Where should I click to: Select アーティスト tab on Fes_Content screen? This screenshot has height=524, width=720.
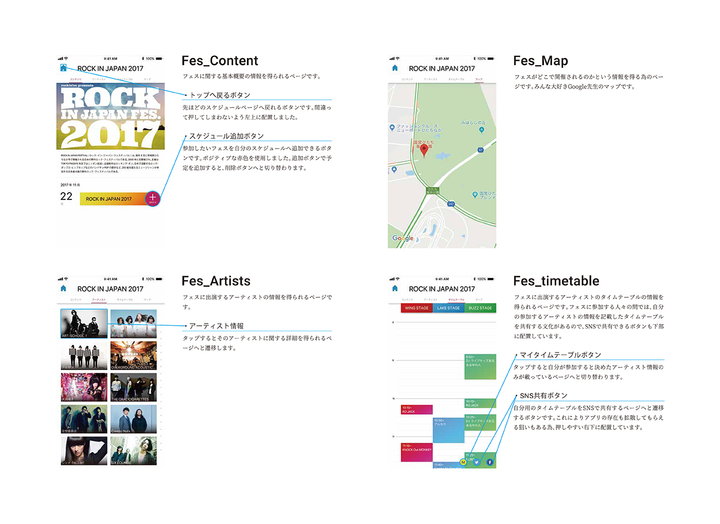click(99, 79)
